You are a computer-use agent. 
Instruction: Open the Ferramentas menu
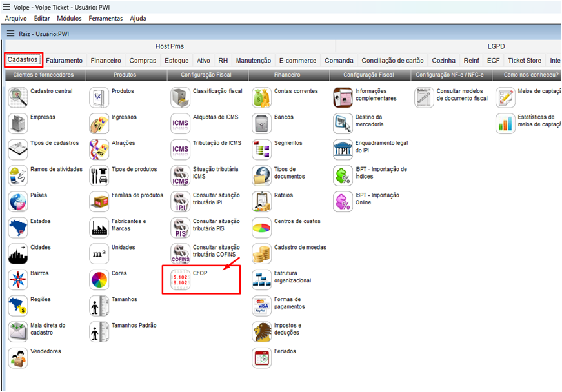click(x=106, y=19)
